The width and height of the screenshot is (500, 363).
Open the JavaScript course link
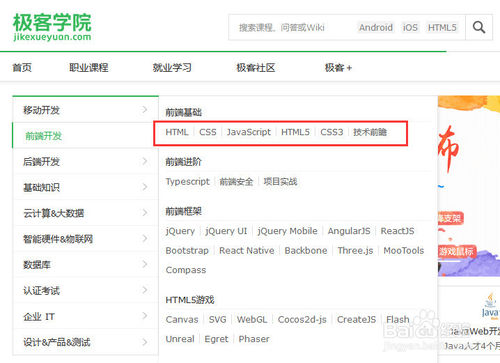click(249, 132)
